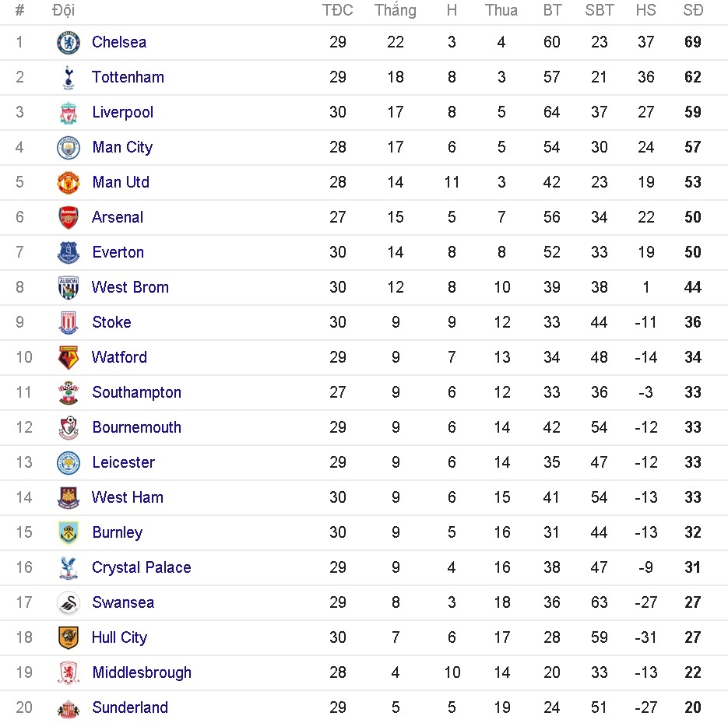Open the Chelsea team page
This screenshot has height=723, width=728.
(118, 42)
